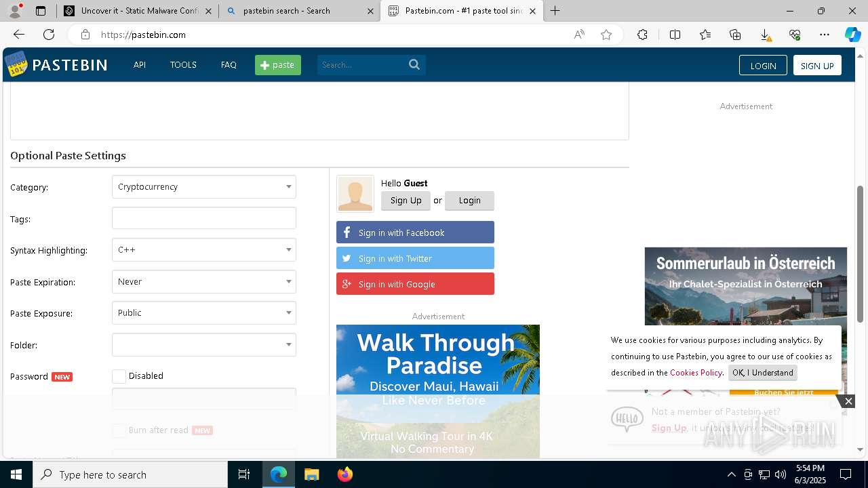Click the site info lock icon
868x488 pixels.
[x=85, y=35]
